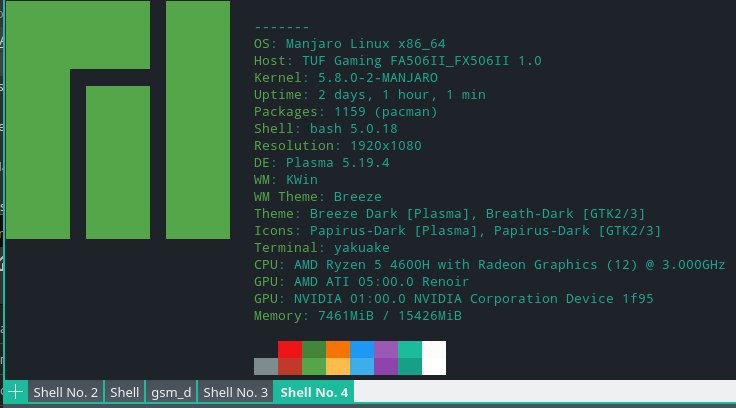Click the light yellow-orange color block
Viewport: 736px width, 408px height.
click(x=338, y=366)
